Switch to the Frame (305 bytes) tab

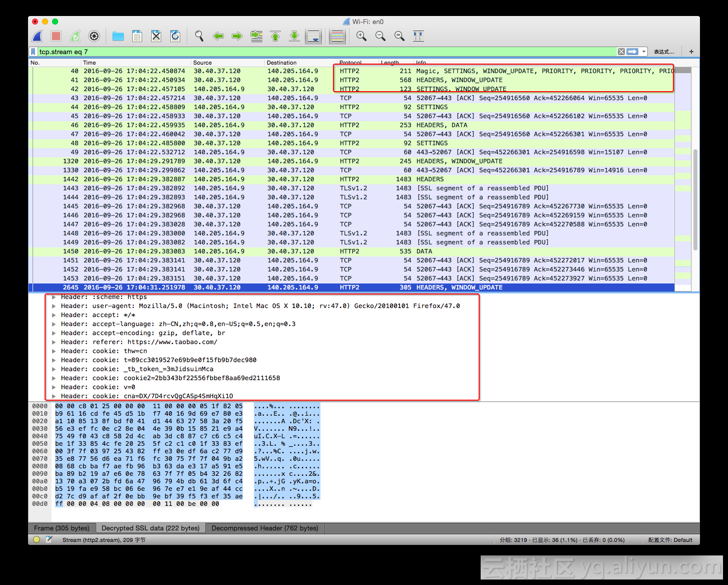(x=62, y=528)
